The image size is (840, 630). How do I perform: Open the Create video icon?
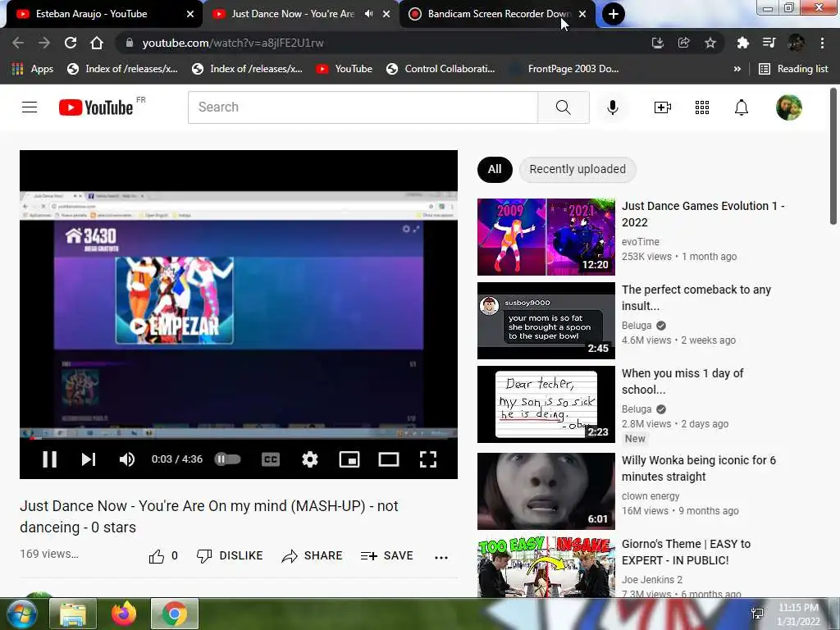[663, 107]
